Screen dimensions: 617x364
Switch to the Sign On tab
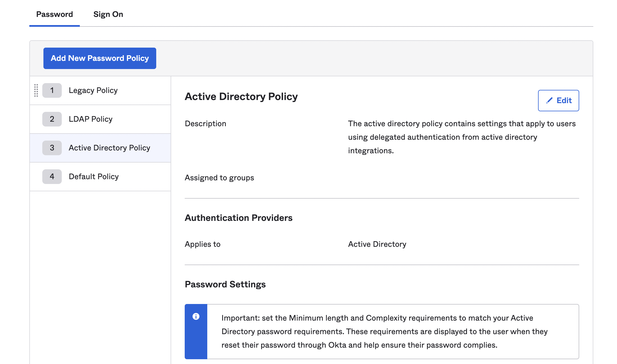pos(108,14)
